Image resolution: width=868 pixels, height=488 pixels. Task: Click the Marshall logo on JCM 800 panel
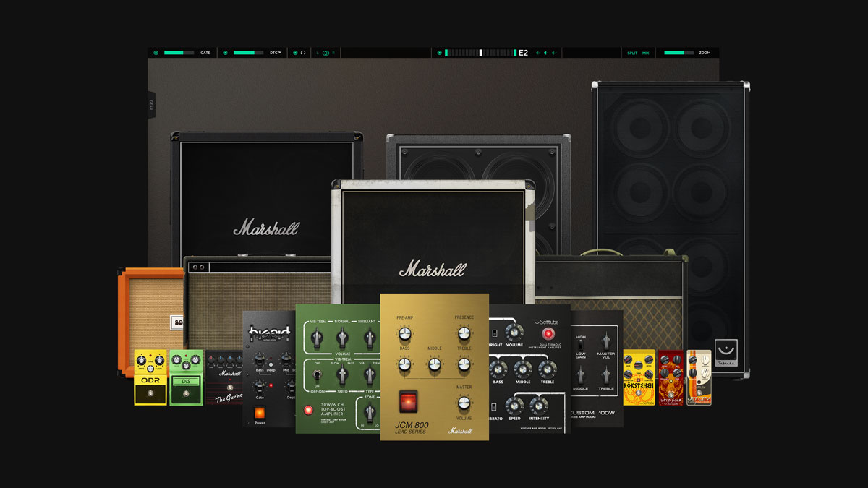coord(460,430)
